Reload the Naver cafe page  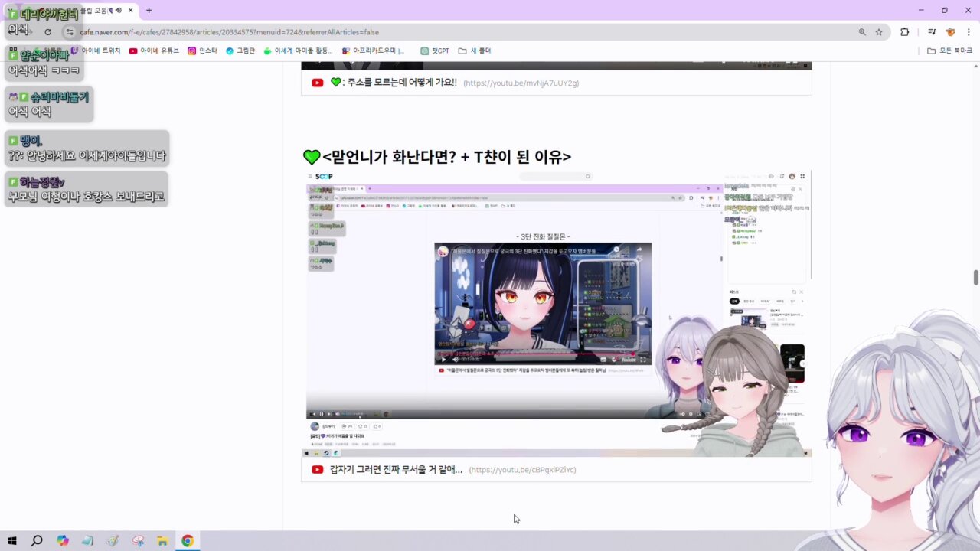click(47, 32)
